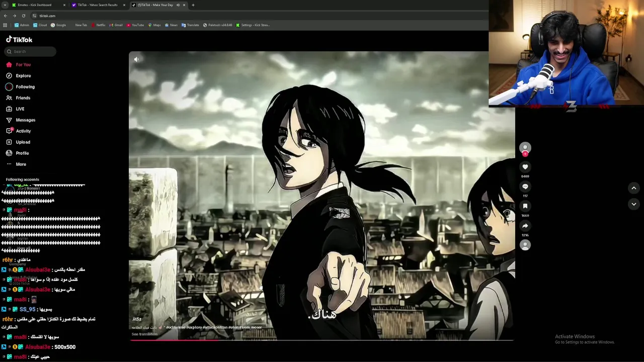
Task: Open comments on the TikTok video
Action: [x=525, y=187]
